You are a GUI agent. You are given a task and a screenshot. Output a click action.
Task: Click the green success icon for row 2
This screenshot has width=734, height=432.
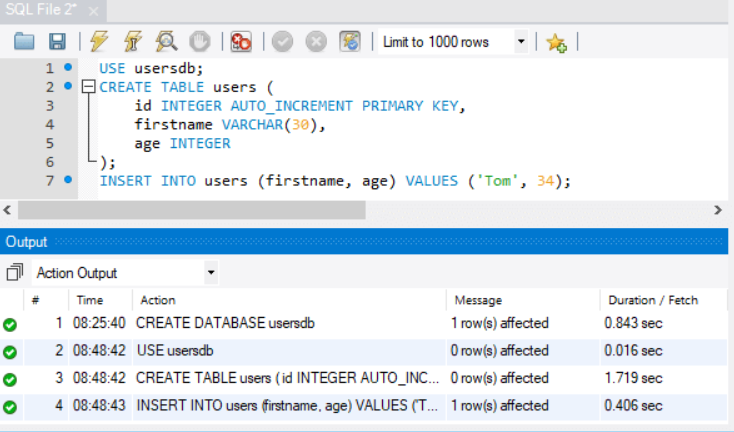click(x=10, y=352)
